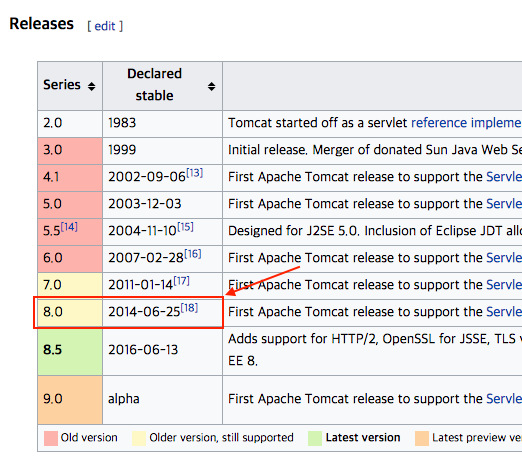Click the 2003-12-03 date cell

(162, 204)
